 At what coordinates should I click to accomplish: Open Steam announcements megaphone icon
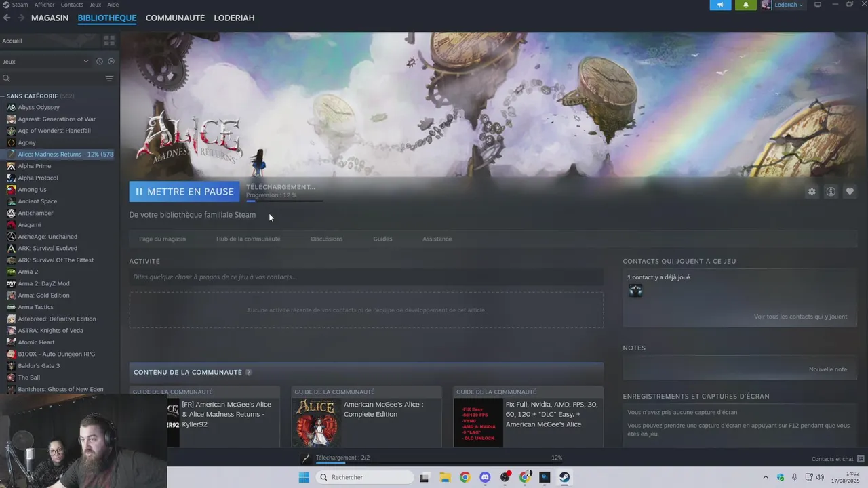pos(720,5)
